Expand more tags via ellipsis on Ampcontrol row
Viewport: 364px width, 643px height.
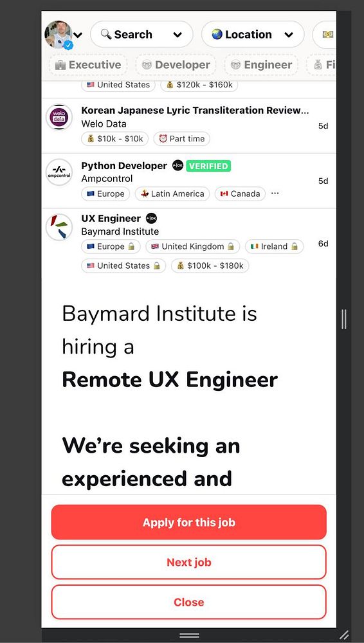click(275, 193)
